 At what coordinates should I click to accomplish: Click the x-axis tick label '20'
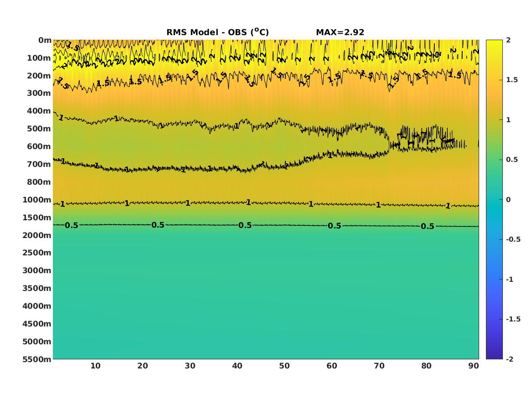point(143,366)
